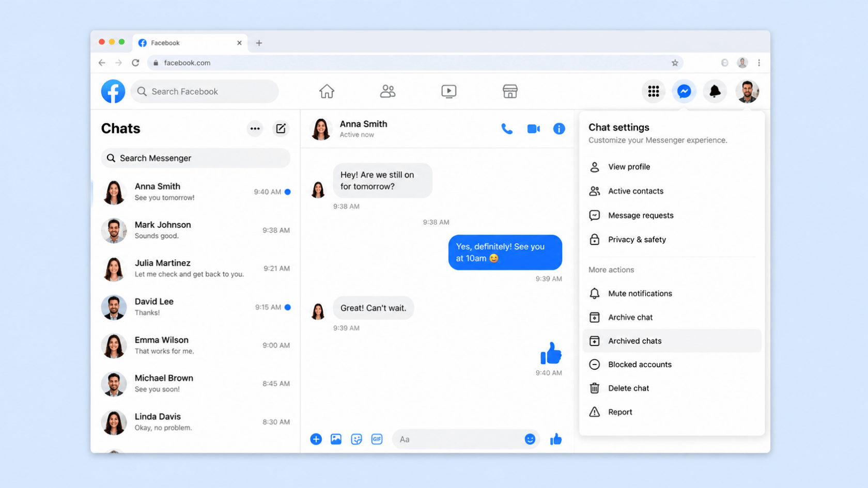Click the 'Yes, definitely! See you' blue message
This screenshot has width=868, height=488.
click(x=505, y=253)
